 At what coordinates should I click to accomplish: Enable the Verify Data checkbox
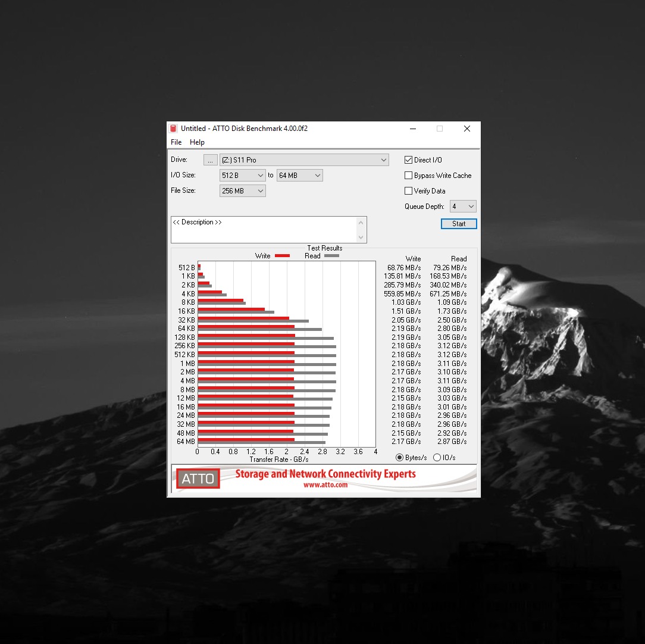tap(408, 191)
